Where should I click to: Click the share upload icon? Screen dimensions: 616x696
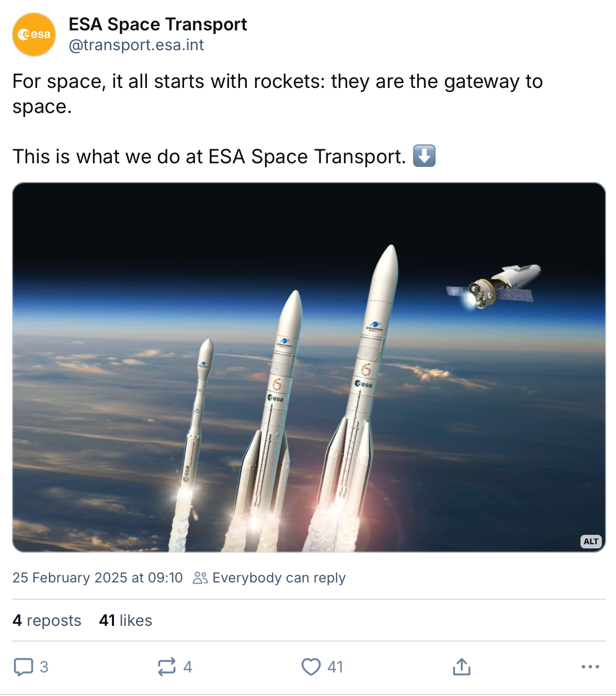[x=462, y=667]
